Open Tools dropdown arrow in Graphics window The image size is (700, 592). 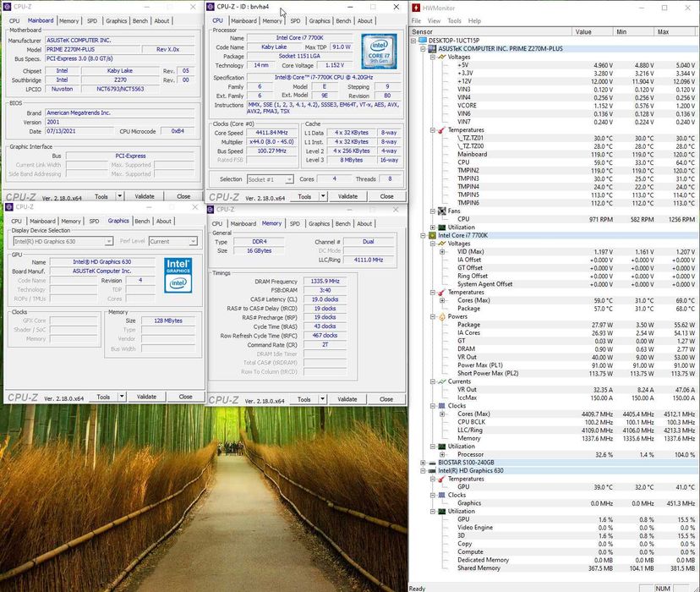[x=122, y=397]
